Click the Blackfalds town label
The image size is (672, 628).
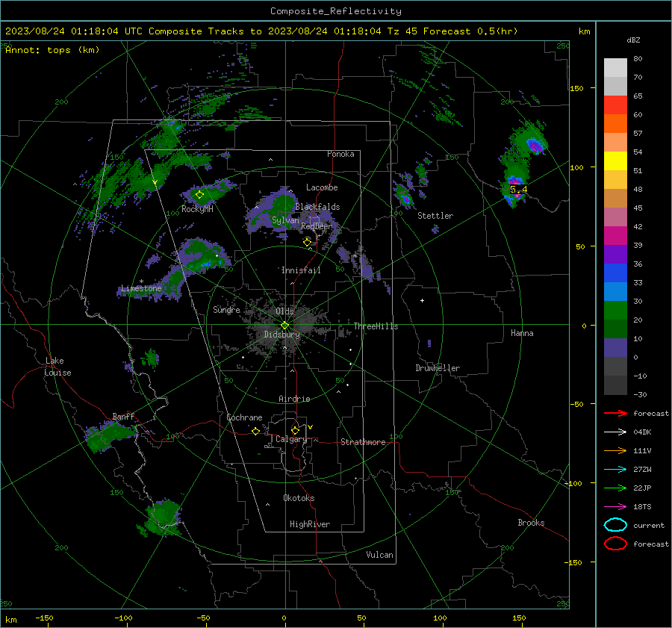[x=317, y=207]
